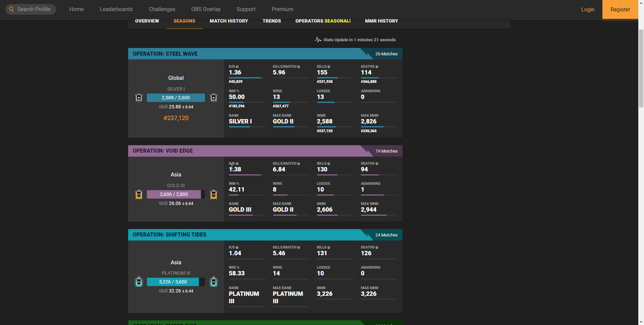Open the MMR History tab
644x325 pixels.
[381, 21]
